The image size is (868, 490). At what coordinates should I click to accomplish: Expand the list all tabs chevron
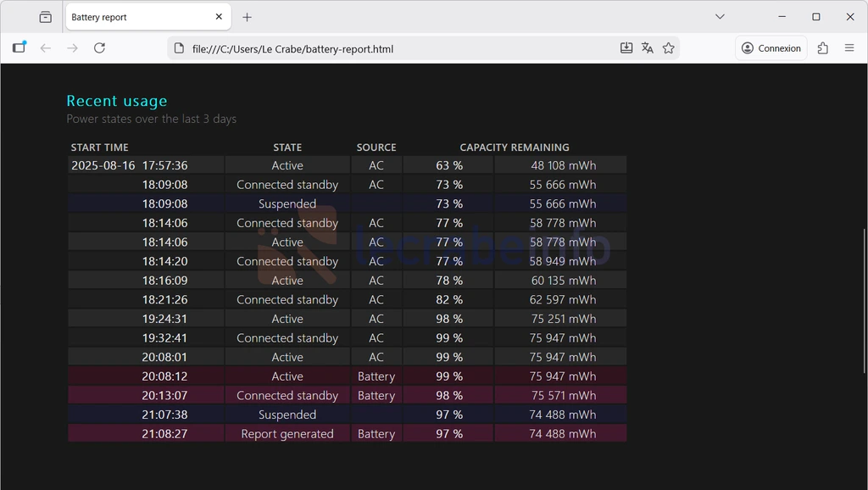[x=720, y=17]
